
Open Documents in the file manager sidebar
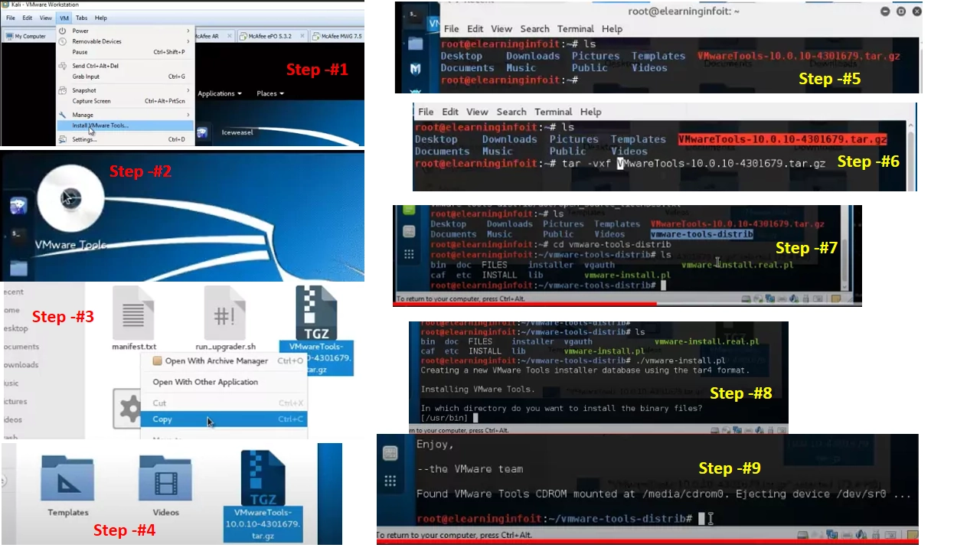click(x=20, y=347)
